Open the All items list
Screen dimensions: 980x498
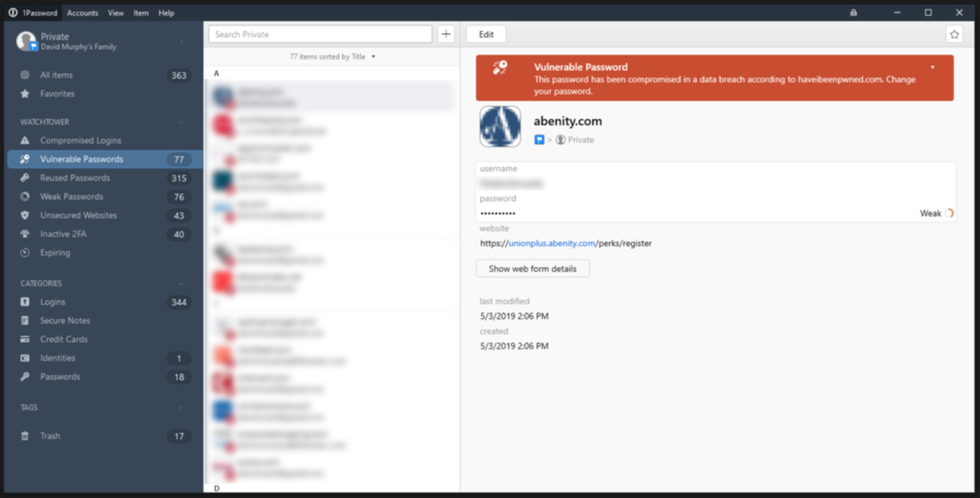[103, 75]
